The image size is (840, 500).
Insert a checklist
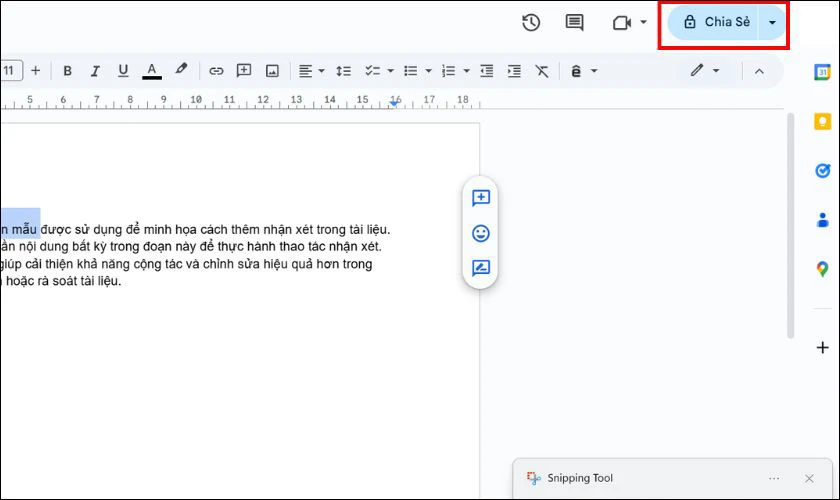coord(372,71)
